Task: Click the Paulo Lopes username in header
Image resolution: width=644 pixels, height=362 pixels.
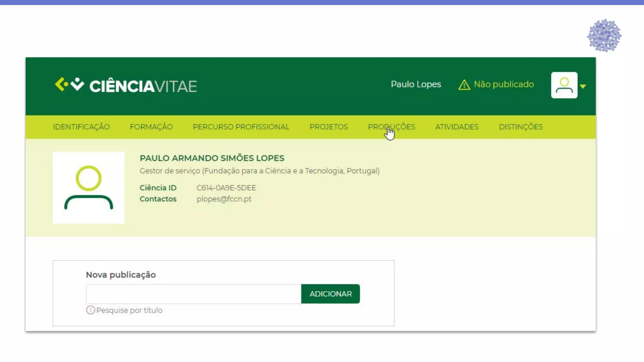Action: tap(416, 84)
